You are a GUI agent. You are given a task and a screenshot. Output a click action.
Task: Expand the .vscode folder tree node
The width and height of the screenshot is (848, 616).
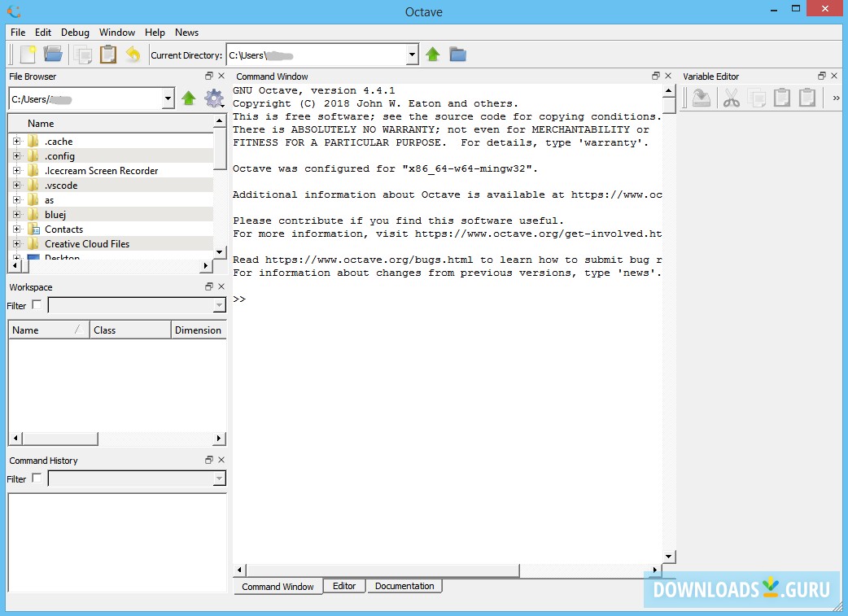(16, 186)
